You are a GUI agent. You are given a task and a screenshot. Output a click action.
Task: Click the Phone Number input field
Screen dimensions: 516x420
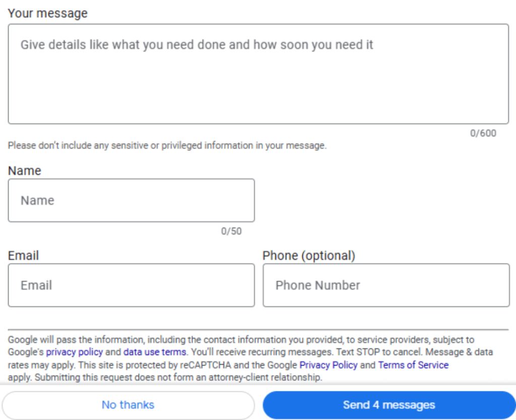click(386, 285)
